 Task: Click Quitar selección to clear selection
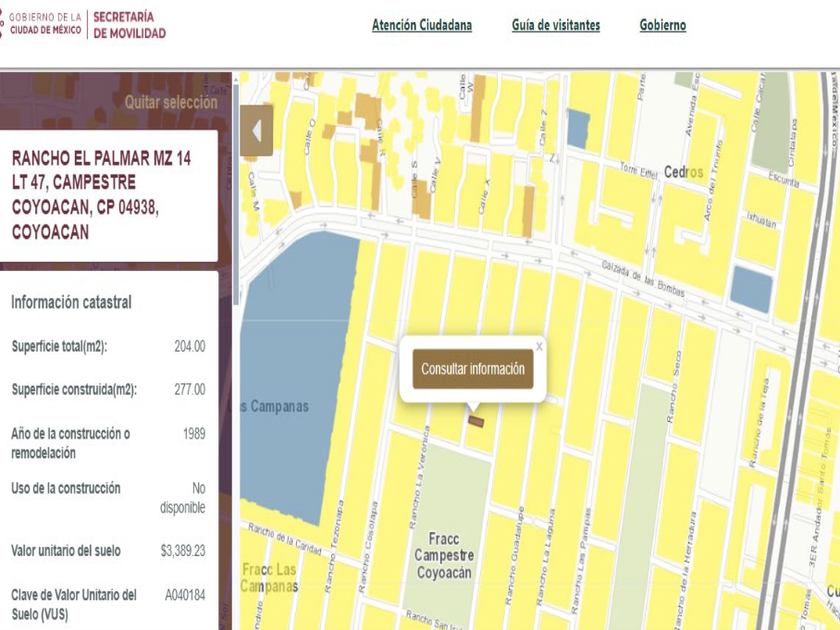click(x=170, y=102)
